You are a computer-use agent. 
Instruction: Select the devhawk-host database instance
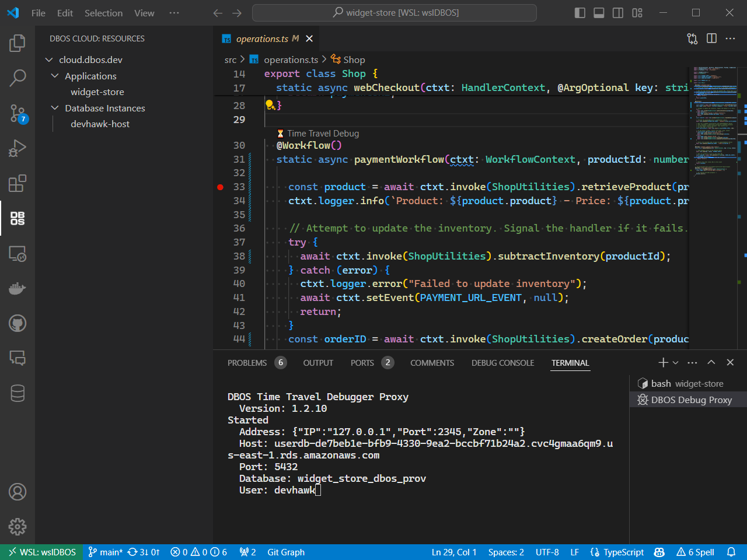coord(100,124)
